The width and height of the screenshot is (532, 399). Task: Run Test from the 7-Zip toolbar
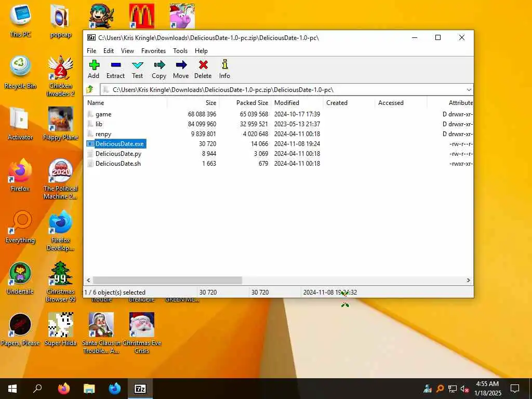point(137,70)
